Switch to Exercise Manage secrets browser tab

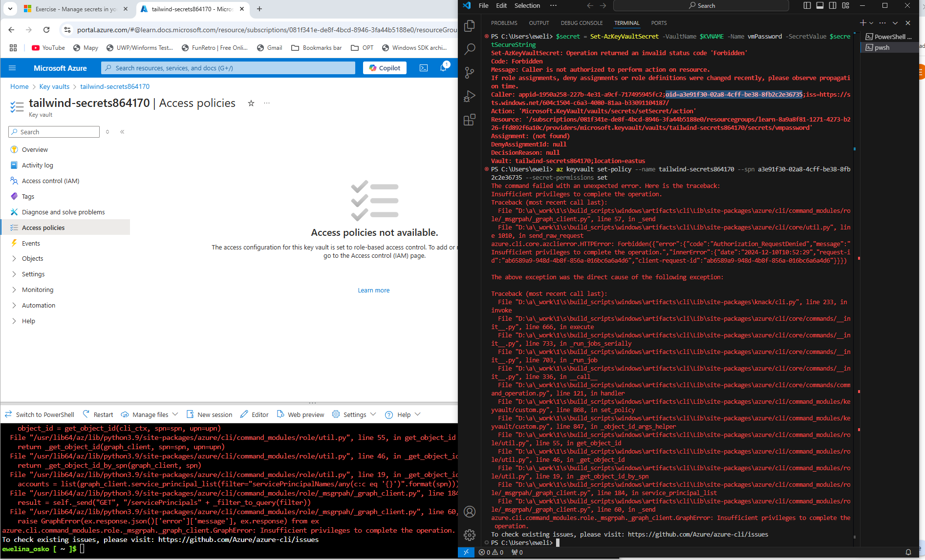pyautogui.click(x=76, y=9)
